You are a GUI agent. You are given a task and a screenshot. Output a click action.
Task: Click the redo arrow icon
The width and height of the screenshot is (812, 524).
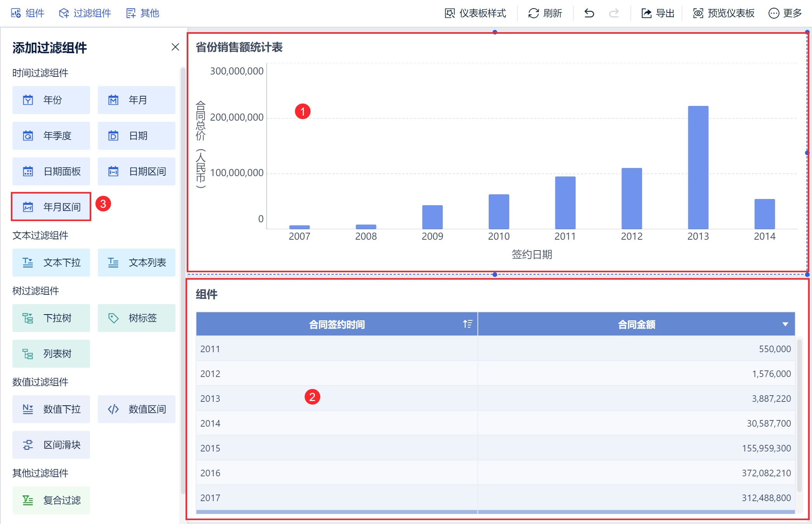614,13
